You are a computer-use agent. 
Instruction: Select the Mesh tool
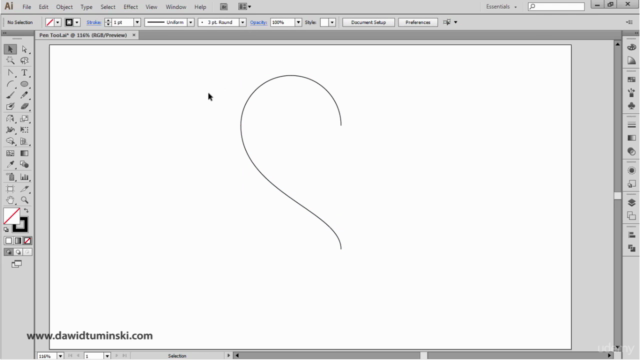(x=10, y=153)
